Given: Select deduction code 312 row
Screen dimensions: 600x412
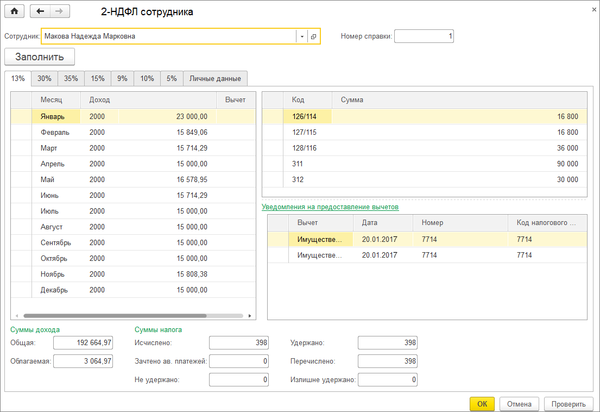Looking at the screenshot, I should [x=425, y=179].
